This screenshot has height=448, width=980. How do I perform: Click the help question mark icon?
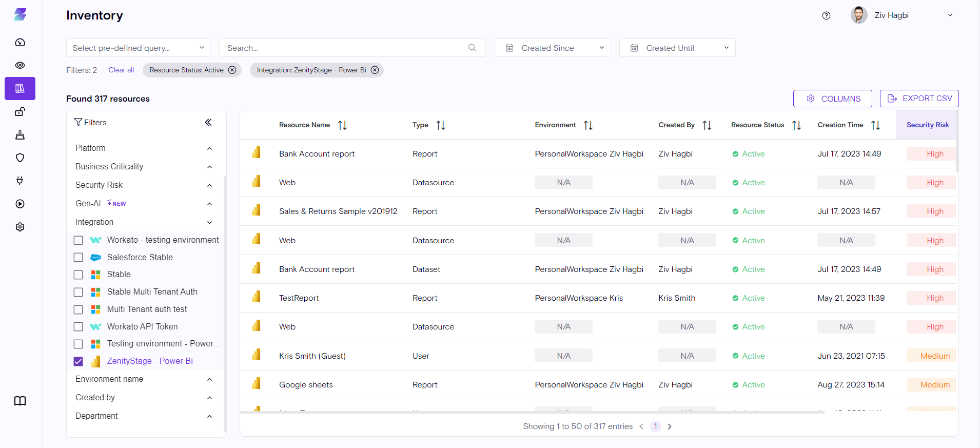[x=826, y=15]
